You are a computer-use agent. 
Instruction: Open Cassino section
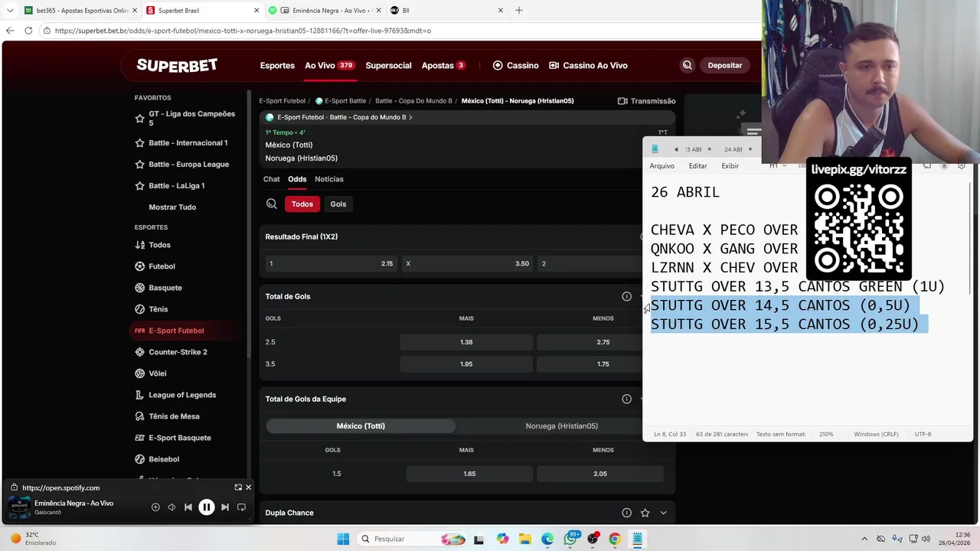pyautogui.click(x=515, y=65)
